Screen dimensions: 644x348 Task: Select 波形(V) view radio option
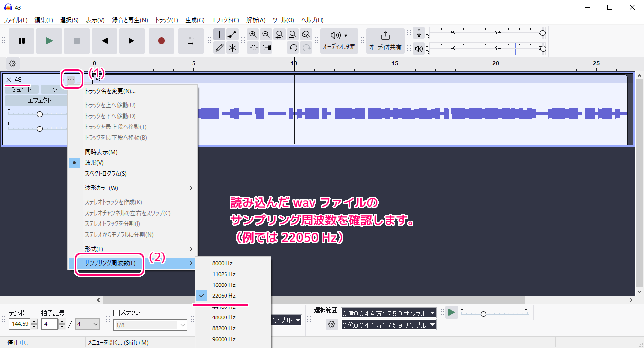click(94, 163)
